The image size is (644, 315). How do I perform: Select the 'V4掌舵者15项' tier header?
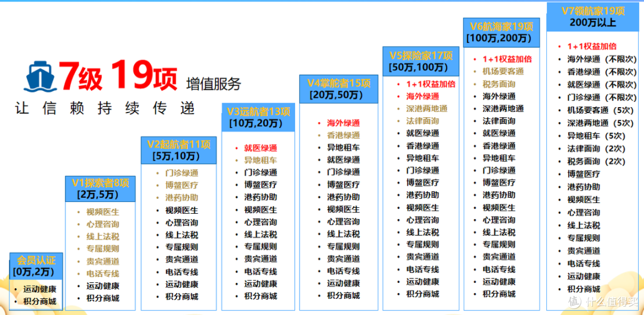point(339,89)
